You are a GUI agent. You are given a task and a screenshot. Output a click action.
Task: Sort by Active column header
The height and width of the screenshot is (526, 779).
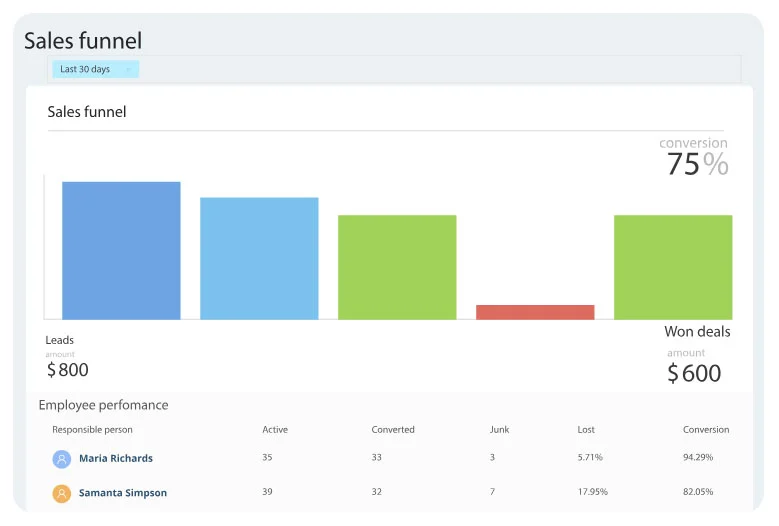[x=275, y=430]
